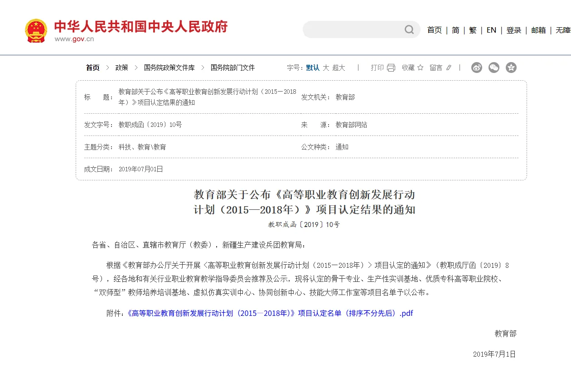
Task: Click the search magnifier icon
Action: [x=409, y=30]
